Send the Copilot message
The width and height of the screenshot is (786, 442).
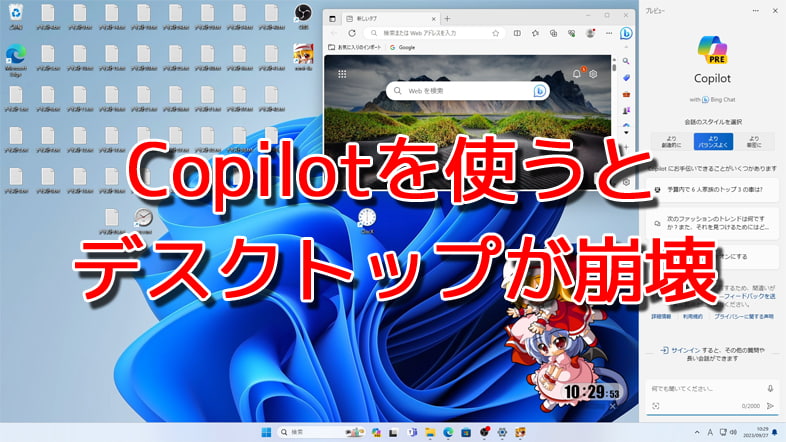[770, 406]
